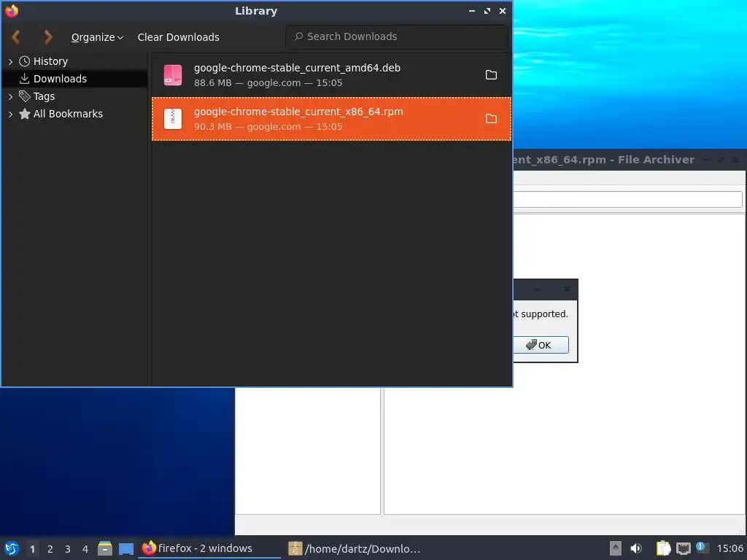Click the network monitor tray icon
The height and width of the screenshot is (560, 747).
[x=683, y=548]
